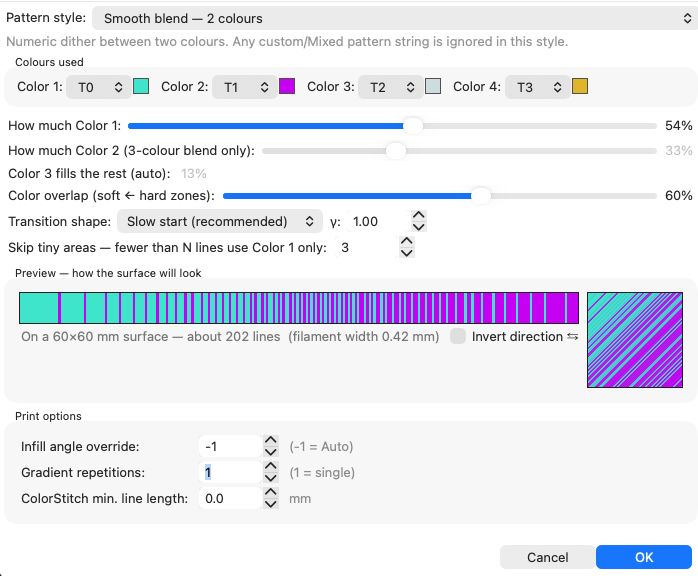Screen dimensions: 698x576
Task: Click the How much Color 2 slider
Action: tap(459, 151)
